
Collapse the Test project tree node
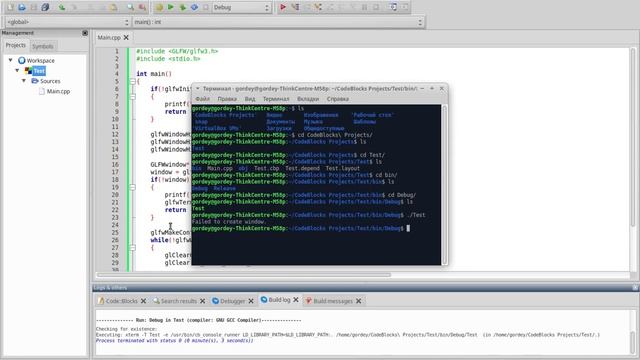click(17, 70)
